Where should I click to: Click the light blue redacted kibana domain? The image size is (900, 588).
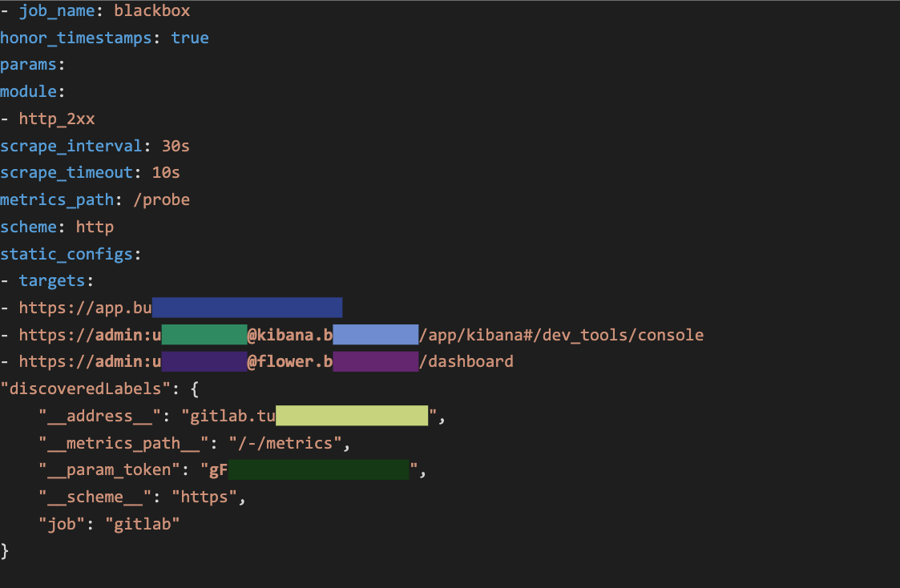(375, 335)
